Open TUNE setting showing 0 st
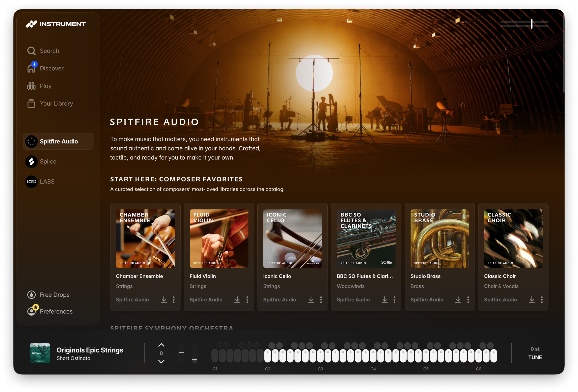Image resolution: width=578 pixels, height=392 pixels. click(535, 353)
